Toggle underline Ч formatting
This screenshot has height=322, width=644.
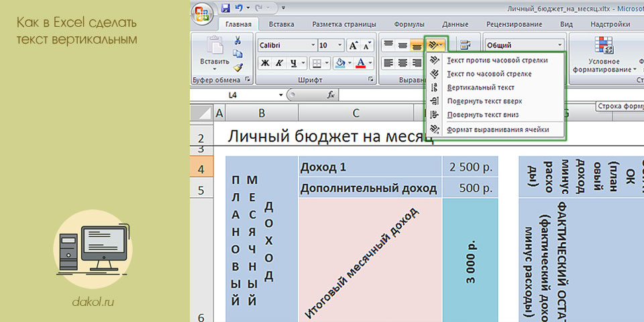pyautogui.click(x=293, y=63)
